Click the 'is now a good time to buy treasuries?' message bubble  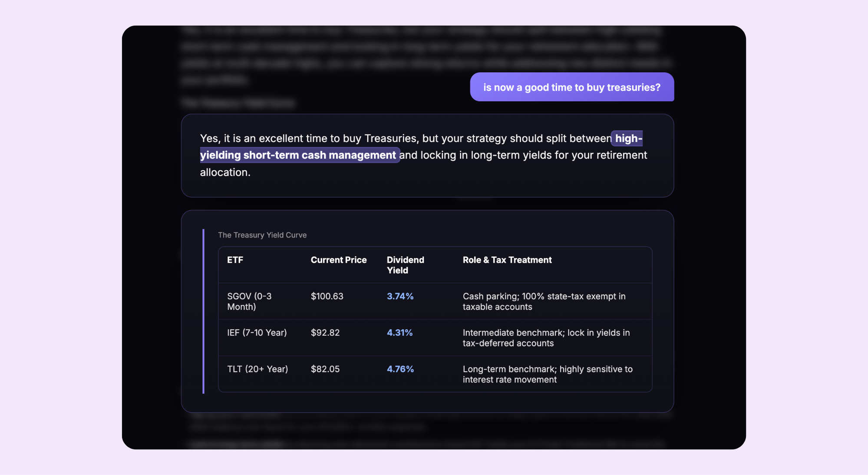[x=572, y=87]
